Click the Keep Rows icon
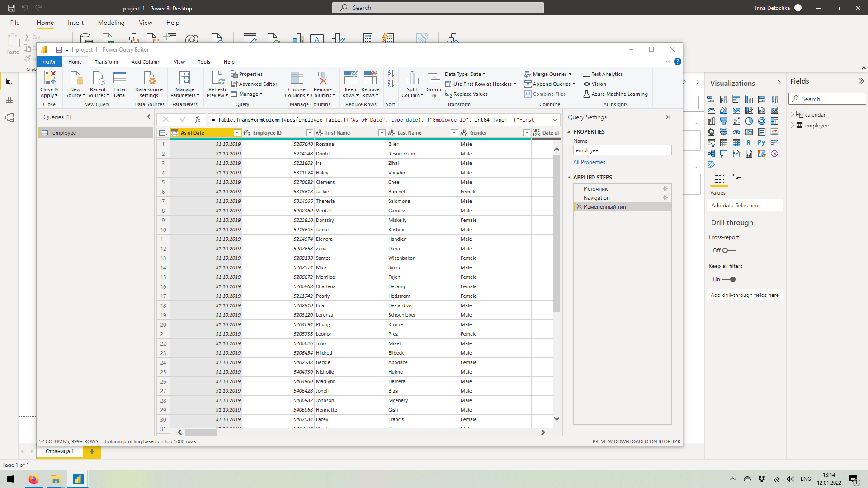Screen dimensions: 868x488 350,79
